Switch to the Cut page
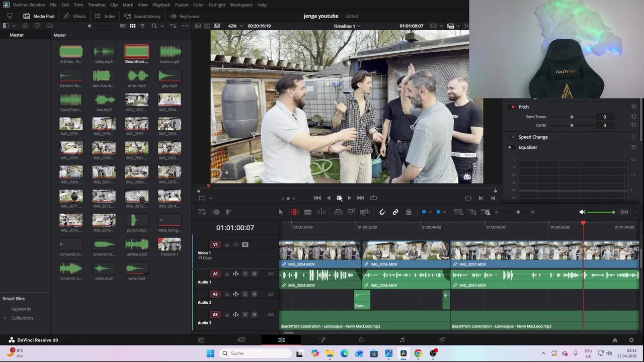Screen dimensions: 644x362 pyautogui.click(x=242, y=340)
